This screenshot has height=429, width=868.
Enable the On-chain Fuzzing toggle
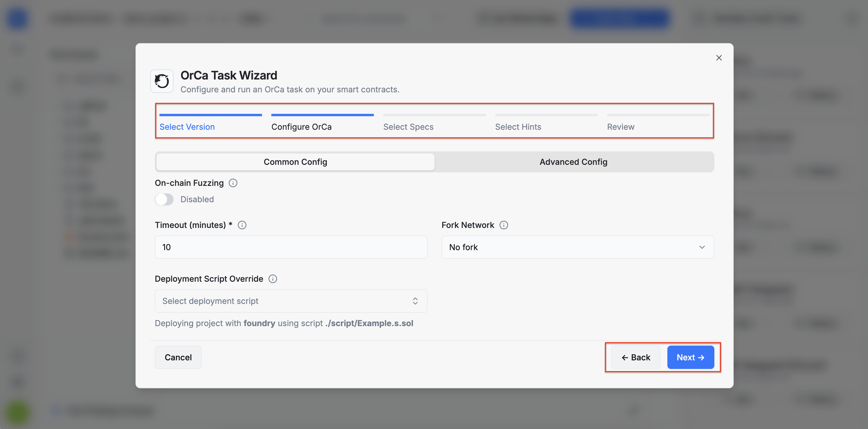pyautogui.click(x=164, y=199)
